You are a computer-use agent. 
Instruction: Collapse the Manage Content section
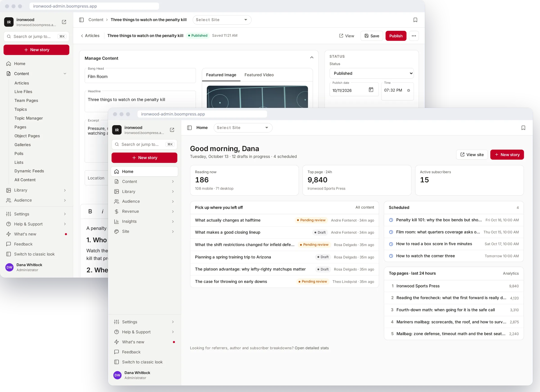pyautogui.click(x=312, y=58)
